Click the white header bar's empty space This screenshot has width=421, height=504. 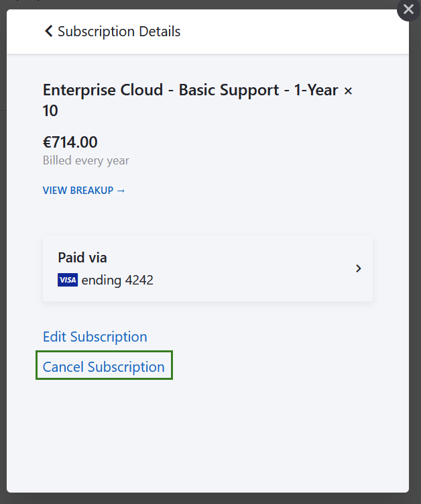tap(295, 31)
